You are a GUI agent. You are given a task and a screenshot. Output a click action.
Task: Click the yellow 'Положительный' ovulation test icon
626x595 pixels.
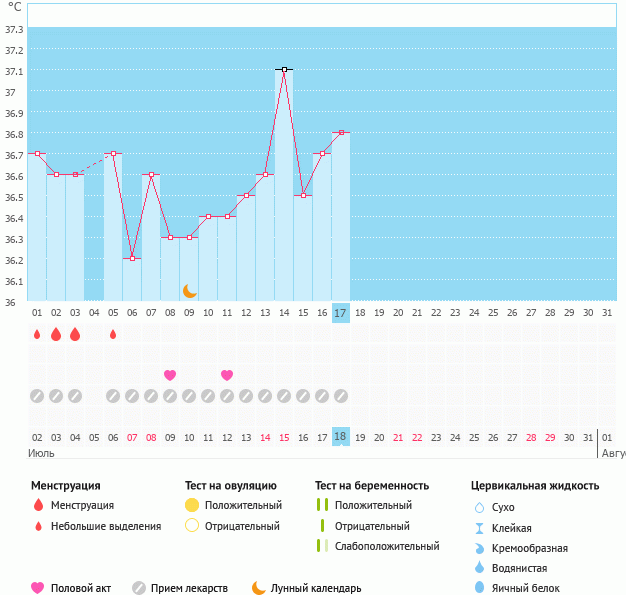click(192, 505)
